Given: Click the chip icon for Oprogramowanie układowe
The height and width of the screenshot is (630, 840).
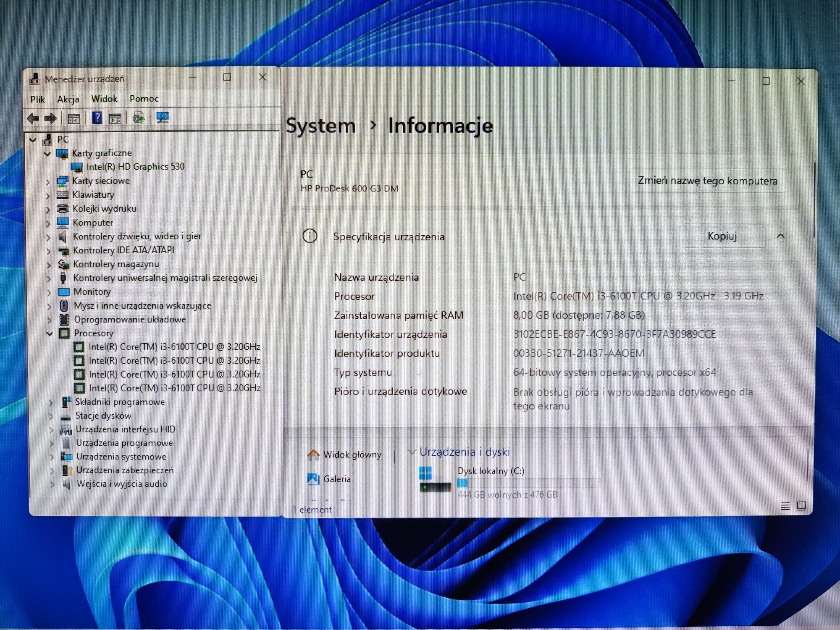Looking at the screenshot, I should click(x=64, y=320).
